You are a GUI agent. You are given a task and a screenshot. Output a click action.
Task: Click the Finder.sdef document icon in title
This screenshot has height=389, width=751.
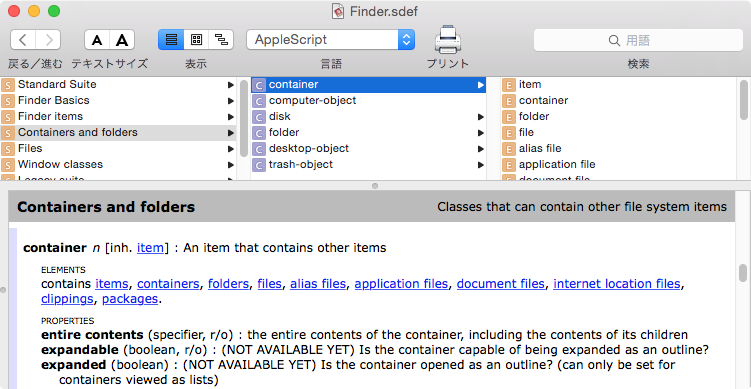pyautogui.click(x=338, y=11)
